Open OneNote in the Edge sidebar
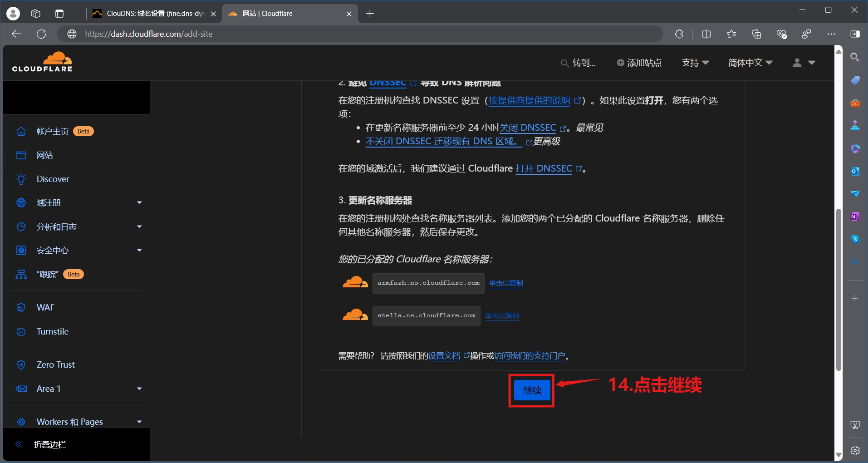The width and height of the screenshot is (868, 463). tap(855, 217)
